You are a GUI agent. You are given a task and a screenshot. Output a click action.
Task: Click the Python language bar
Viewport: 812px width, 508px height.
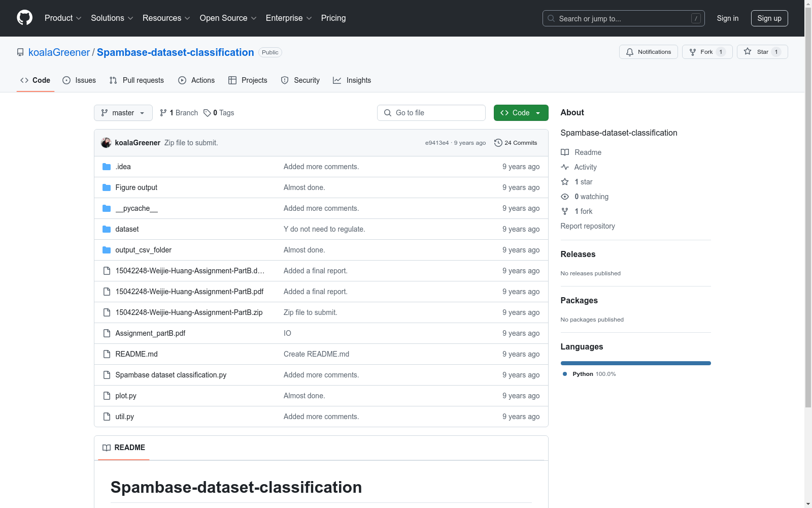click(636, 363)
